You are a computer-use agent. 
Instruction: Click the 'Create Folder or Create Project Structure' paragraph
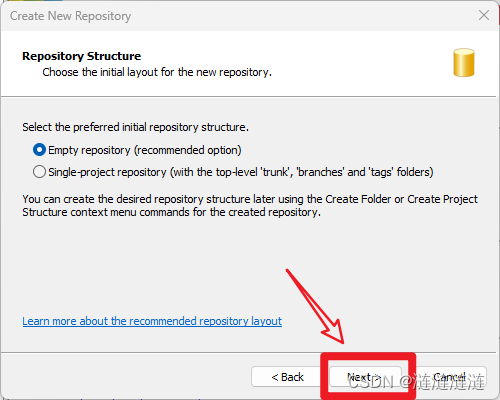[x=250, y=205]
